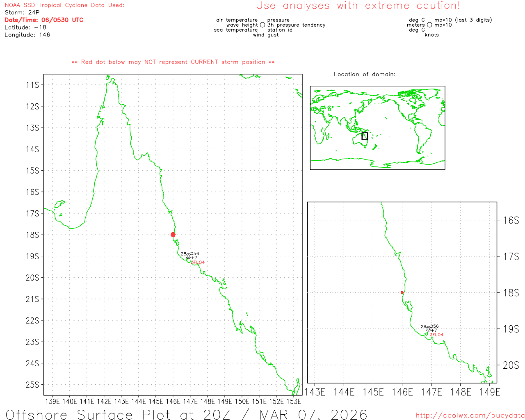Screen dimensions: 525x420
Task: Click the 16S latitude label on inset map
Action: click(511, 221)
